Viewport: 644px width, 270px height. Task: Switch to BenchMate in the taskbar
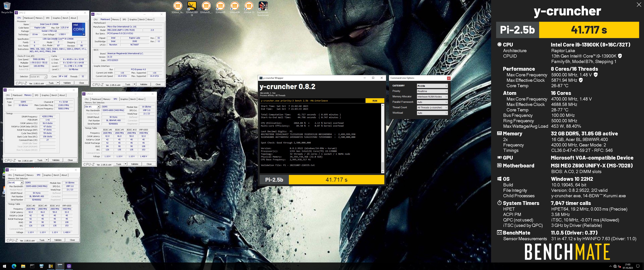[51, 266]
